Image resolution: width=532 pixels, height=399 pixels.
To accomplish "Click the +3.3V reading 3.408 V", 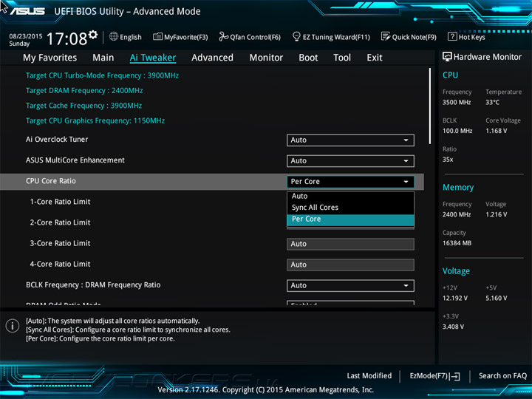I will [453, 327].
